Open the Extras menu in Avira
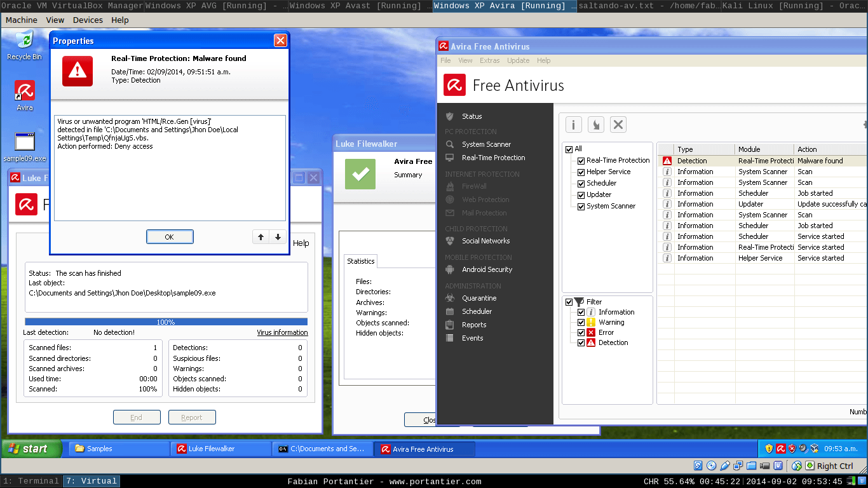 coord(489,60)
